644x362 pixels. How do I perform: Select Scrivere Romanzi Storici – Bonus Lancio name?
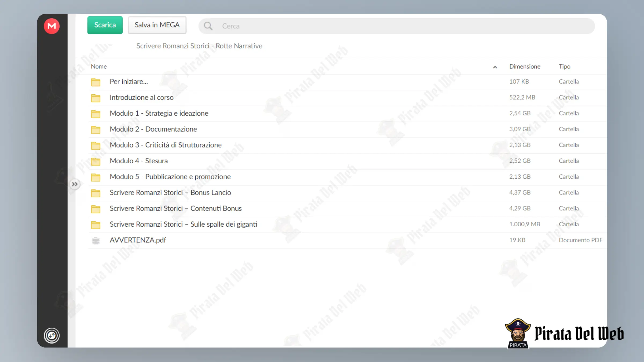pyautogui.click(x=170, y=192)
